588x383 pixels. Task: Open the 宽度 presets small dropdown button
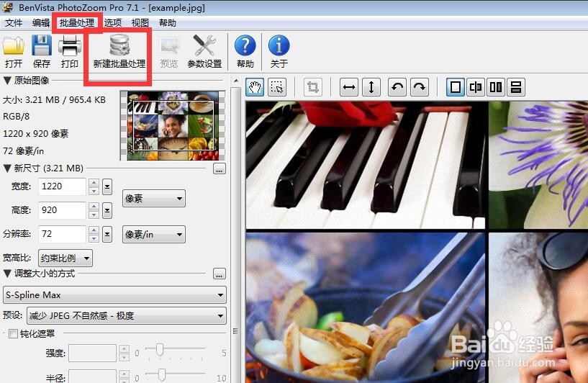107,186
